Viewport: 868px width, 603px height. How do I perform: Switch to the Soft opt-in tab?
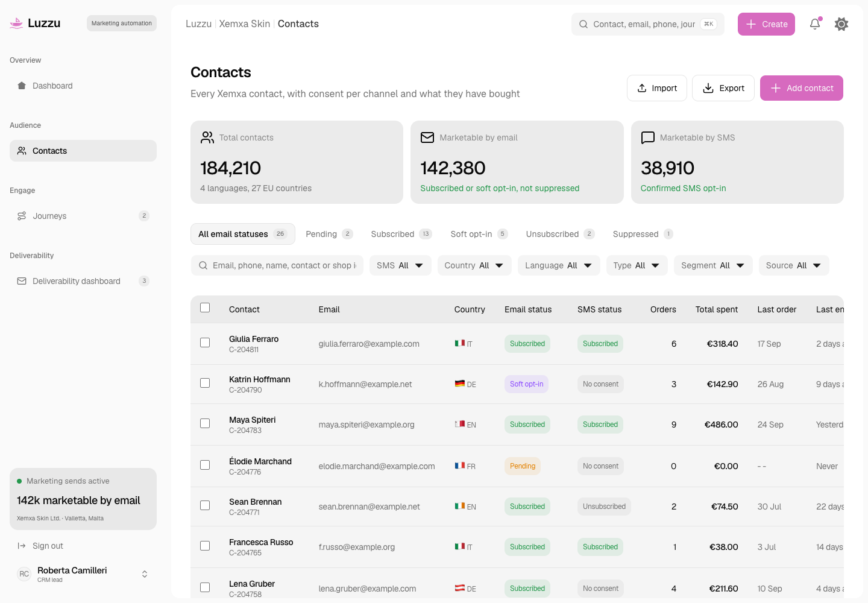click(x=479, y=234)
